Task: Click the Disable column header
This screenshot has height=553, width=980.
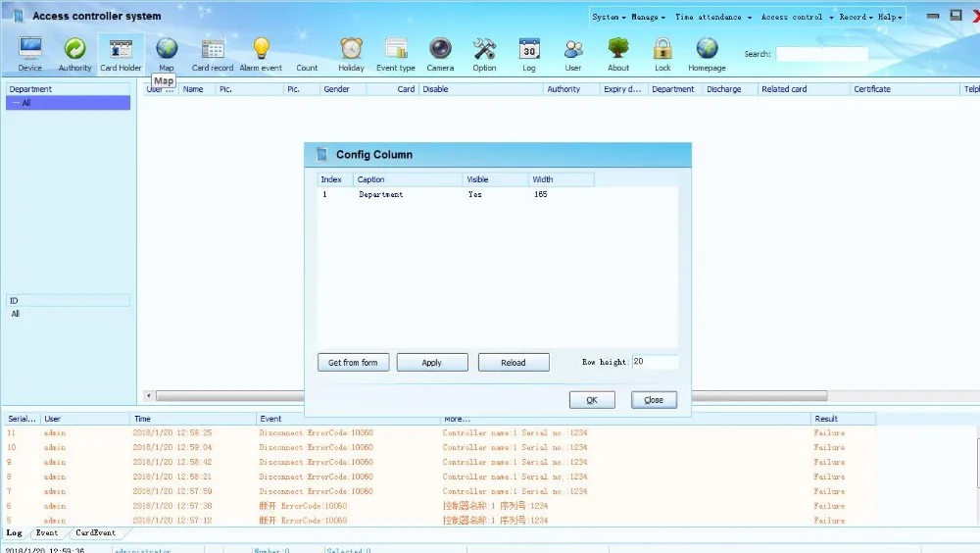Action: point(480,89)
